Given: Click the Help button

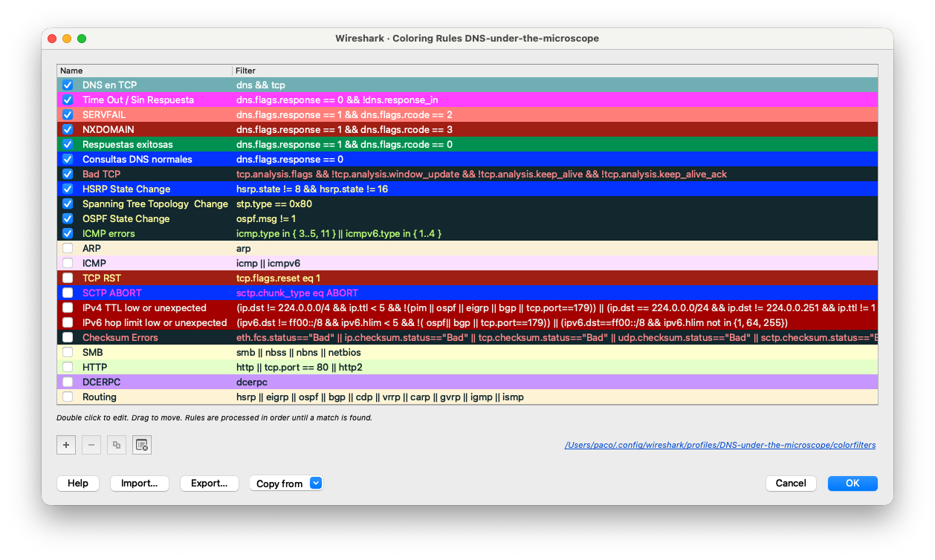Looking at the screenshot, I should coord(78,484).
